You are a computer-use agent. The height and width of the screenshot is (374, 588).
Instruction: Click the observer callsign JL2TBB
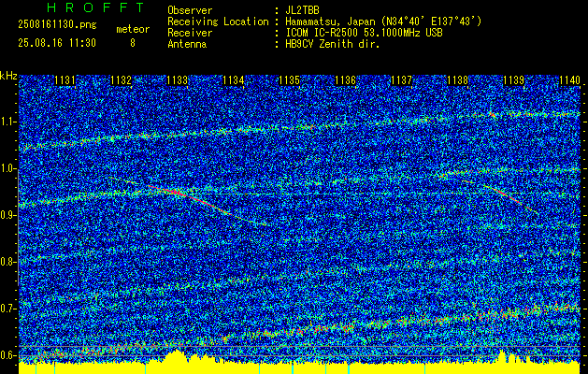[302, 10]
